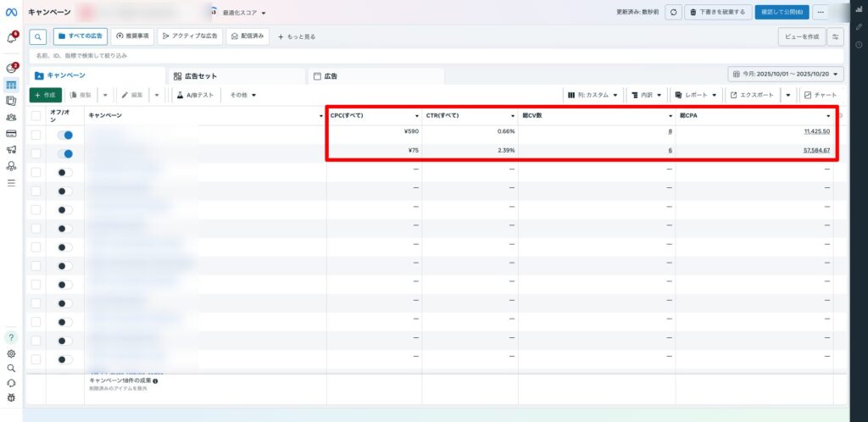Image resolution: width=868 pixels, height=422 pixels.
Task: Click the bug report icon
Action: tap(11, 397)
